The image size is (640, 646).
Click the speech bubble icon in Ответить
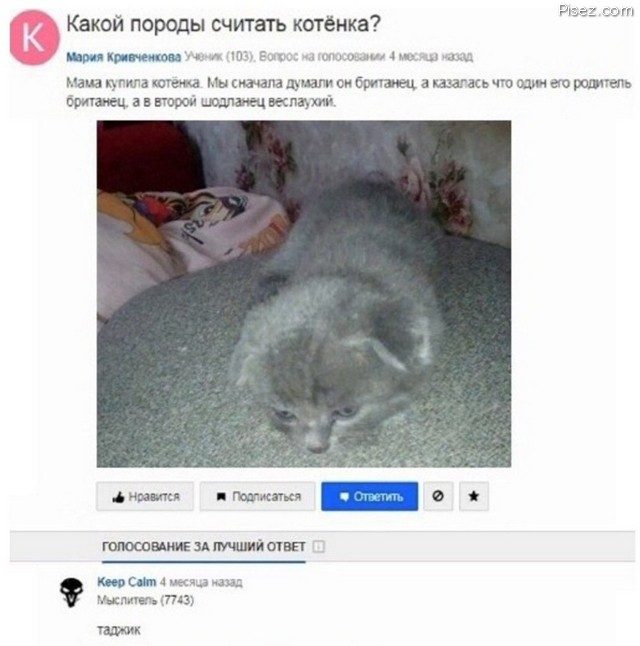[344, 497]
